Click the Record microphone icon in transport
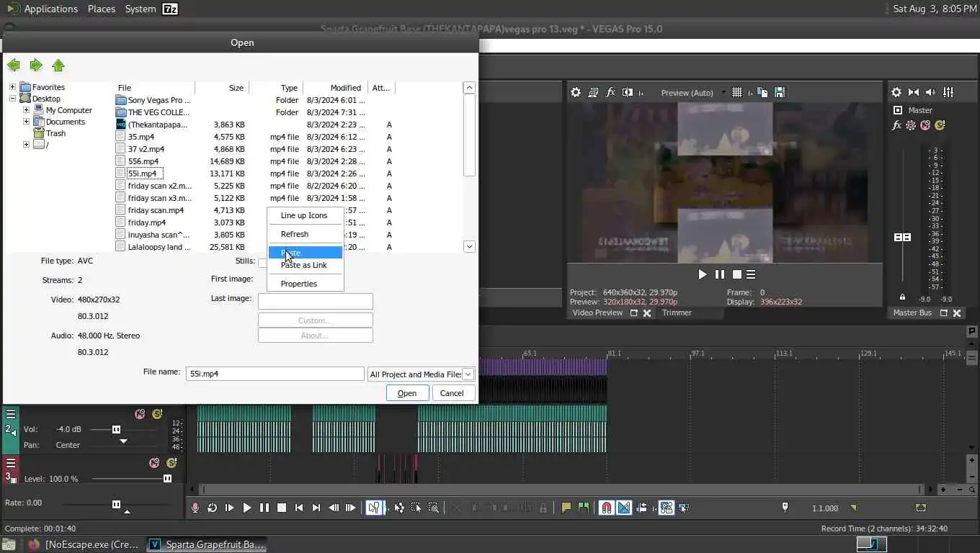Image resolution: width=980 pixels, height=553 pixels. (195, 508)
